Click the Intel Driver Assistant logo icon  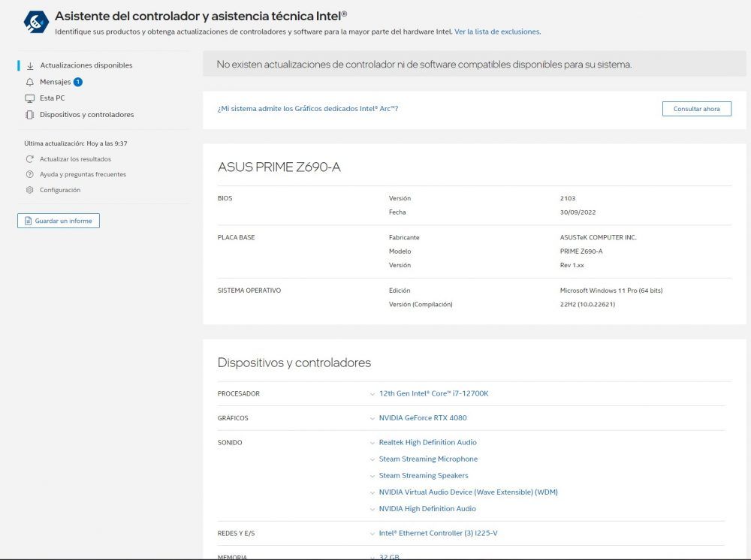[36, 22]
